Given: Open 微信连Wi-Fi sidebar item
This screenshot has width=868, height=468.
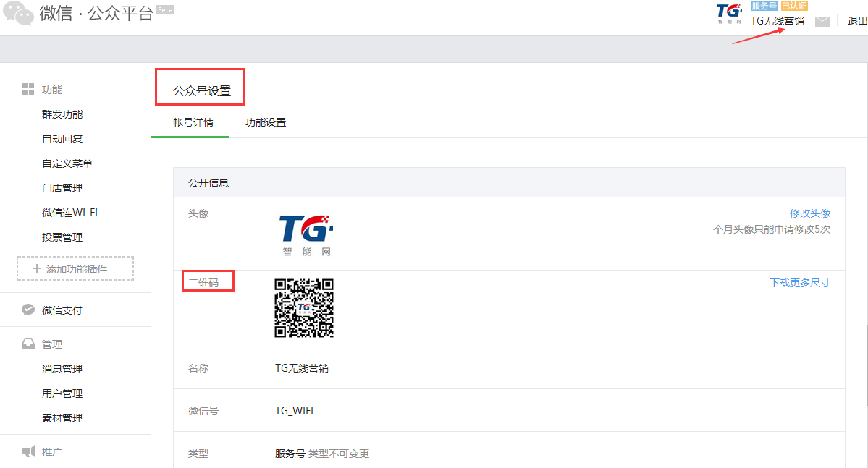Looking at the screenshot, I should click(x=69, y=213).
